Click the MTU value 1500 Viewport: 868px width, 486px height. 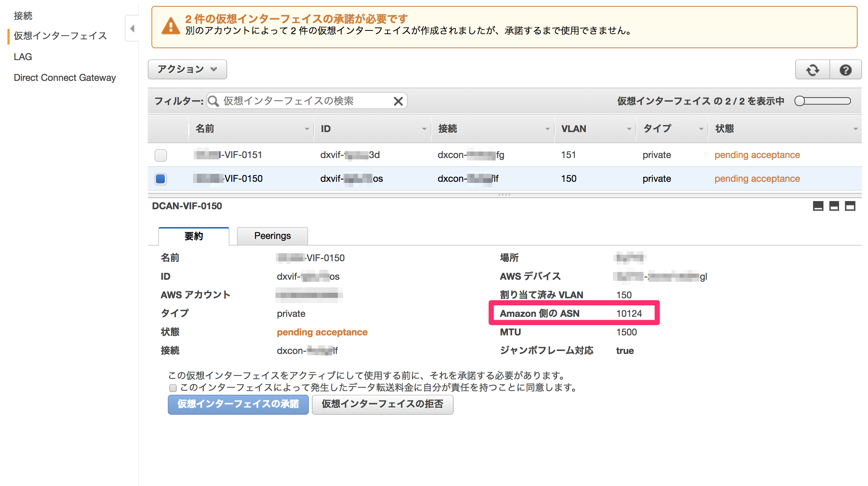[x=626, y=332]
